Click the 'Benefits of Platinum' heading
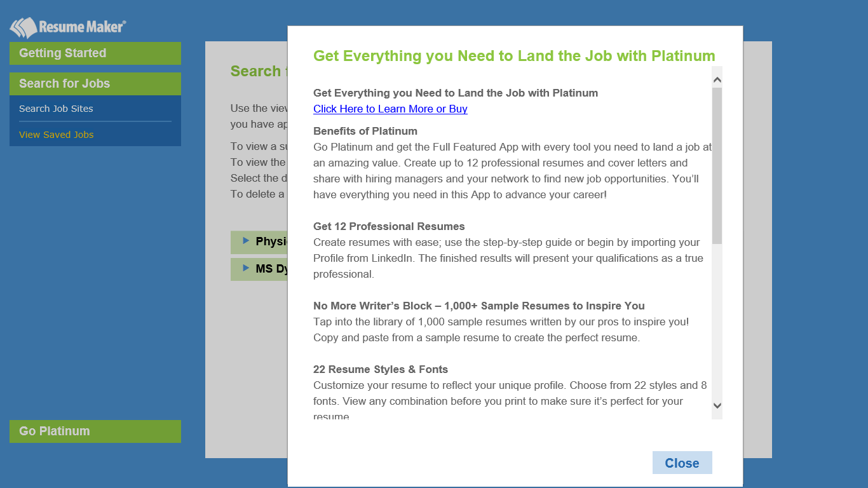Screen dimensions: 868x488 [365, 131]
